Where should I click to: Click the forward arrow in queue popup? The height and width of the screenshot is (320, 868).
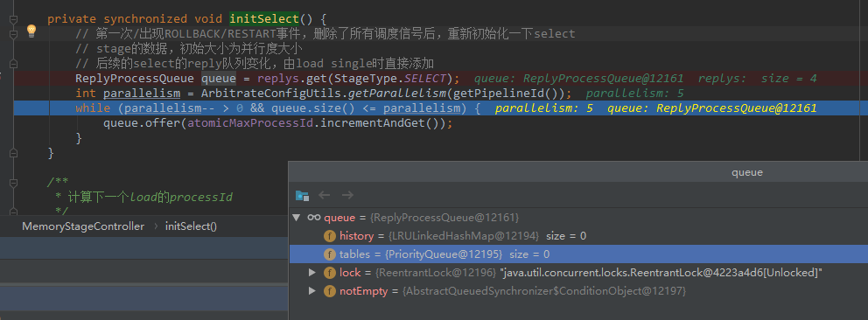point(347,195)
